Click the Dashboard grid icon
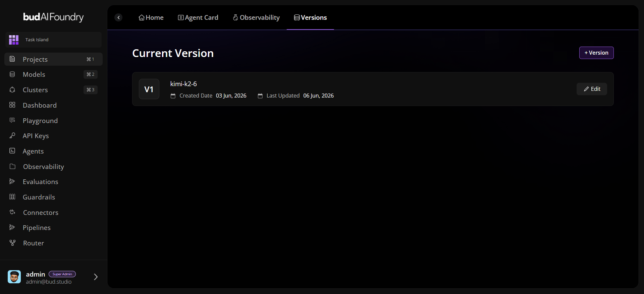 pyautogui.click(x=12, y=105)
